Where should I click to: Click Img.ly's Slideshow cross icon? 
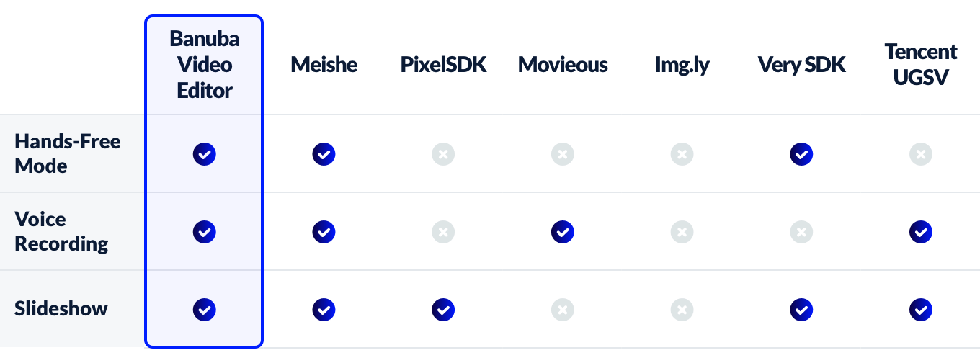click(x=682, y=309)
